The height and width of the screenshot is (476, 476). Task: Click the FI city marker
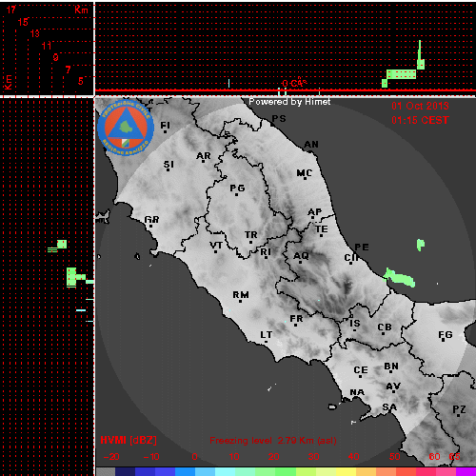(165, 131)
